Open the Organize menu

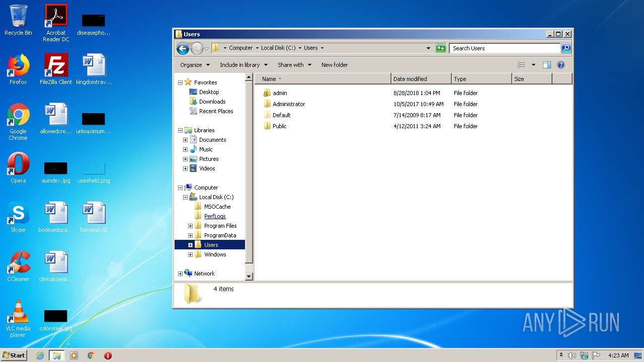click(194, 65)
